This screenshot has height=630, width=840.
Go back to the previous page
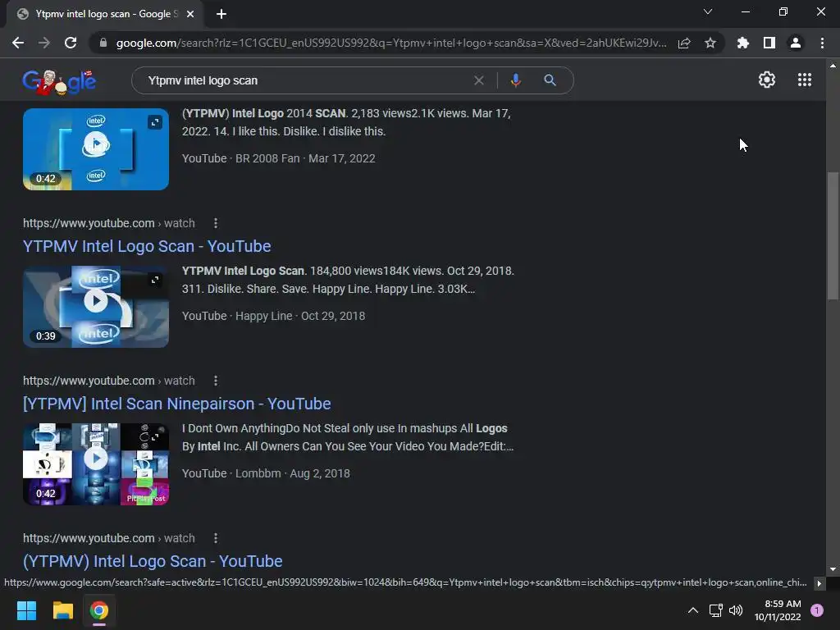pyautogui.click(x=18, y=43)
